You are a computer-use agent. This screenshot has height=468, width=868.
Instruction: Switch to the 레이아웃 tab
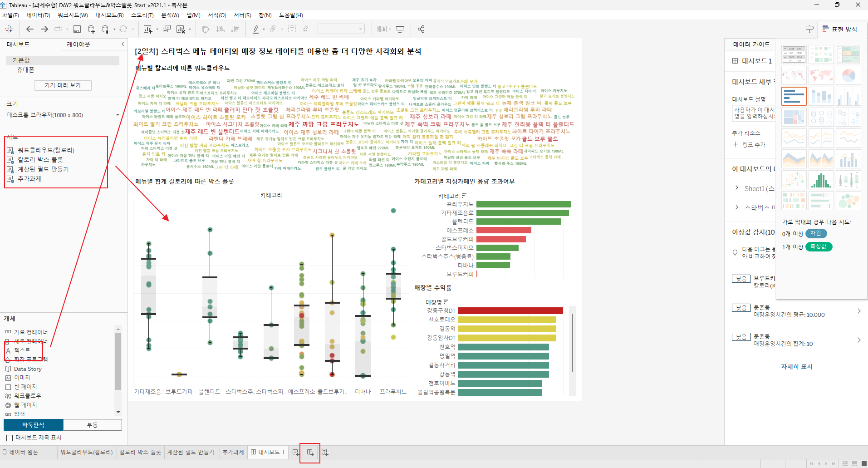(78, 44)
